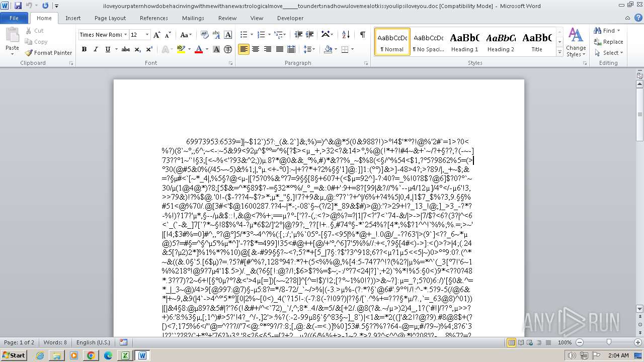This screenshot has width=644, height=362.
Task: Click the Character Border icon
Action: click(x=228, y=35)
